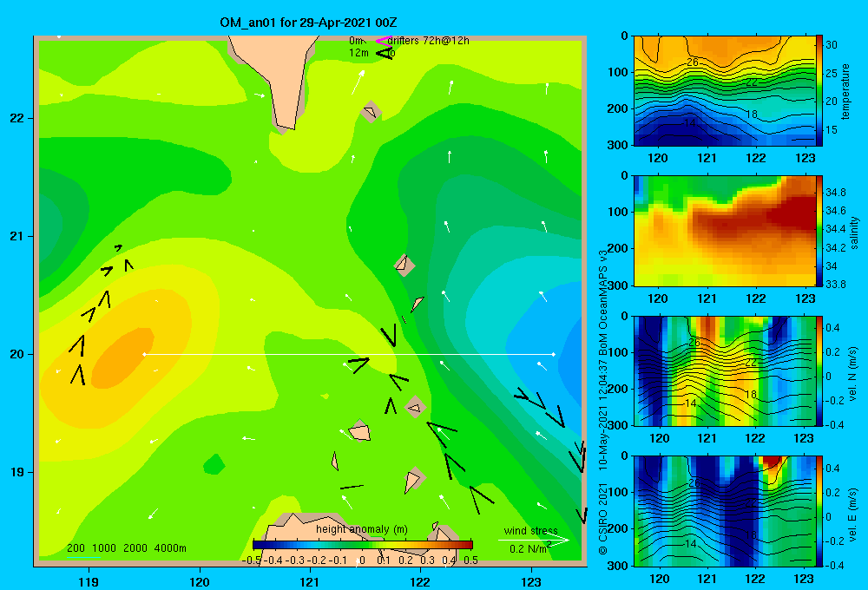Click the "© CSIRO 2021" copyright text
Image resolution: width=868 pixels, height=590 pixels.
(x=603, y=518)
